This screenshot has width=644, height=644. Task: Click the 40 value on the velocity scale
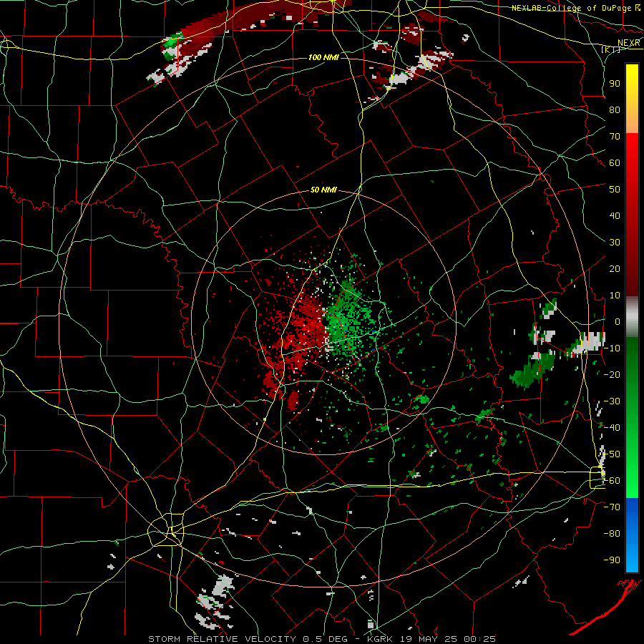pyautogui.click(x=615, y=215)
